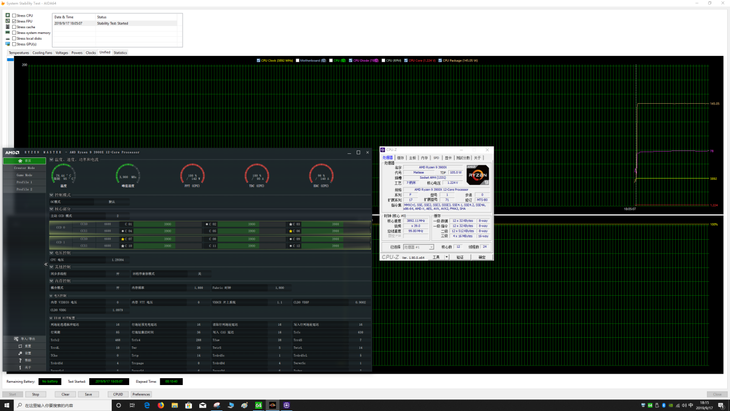
Task: Click the CPUID button
Action: coord(118,394)
